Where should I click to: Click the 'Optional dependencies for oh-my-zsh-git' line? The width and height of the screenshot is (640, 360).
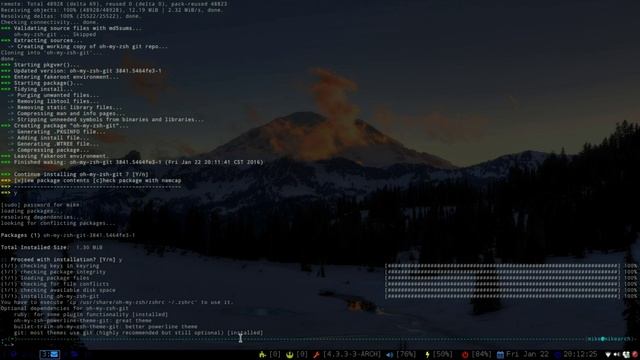[x=64, y=308]
